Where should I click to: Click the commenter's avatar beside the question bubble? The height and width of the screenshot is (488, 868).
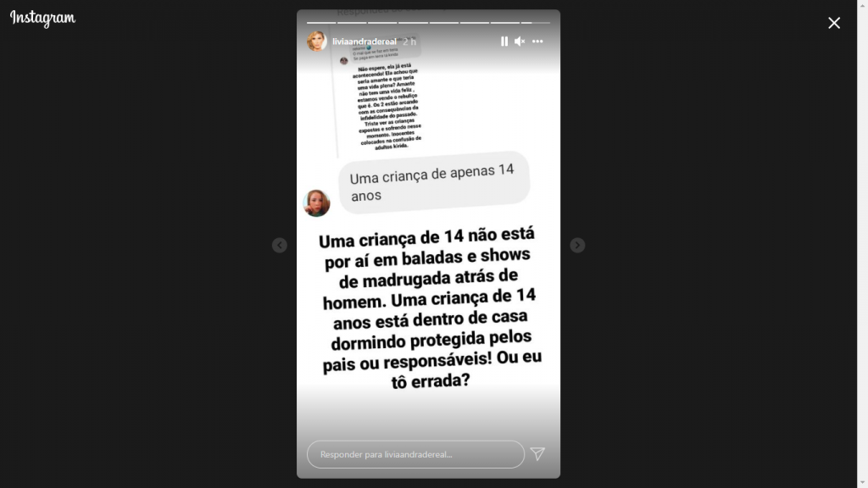[317, 203]
